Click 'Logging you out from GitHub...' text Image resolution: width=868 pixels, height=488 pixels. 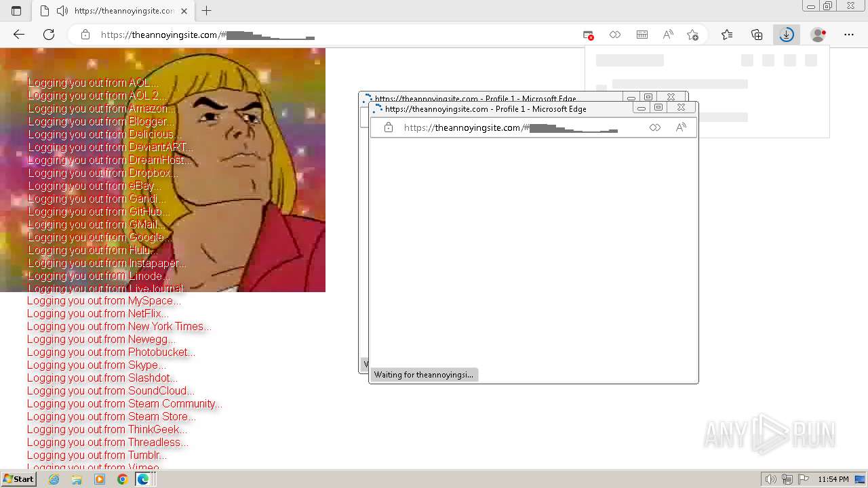(x=99, y=211)
